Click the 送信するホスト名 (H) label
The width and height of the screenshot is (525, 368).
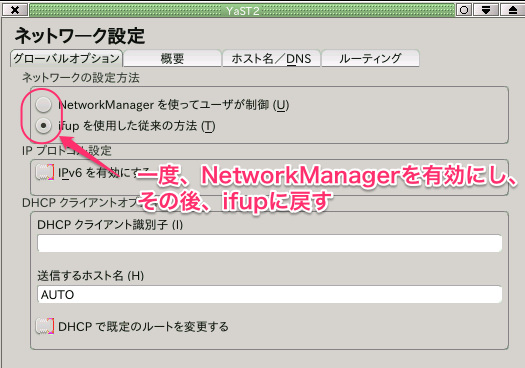click(91, 276)
